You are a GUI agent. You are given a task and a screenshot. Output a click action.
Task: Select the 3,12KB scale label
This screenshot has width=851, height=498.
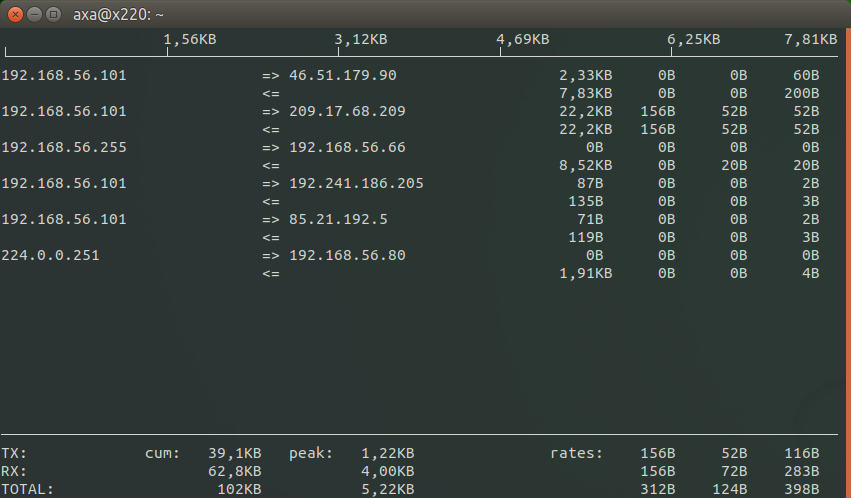361,40
